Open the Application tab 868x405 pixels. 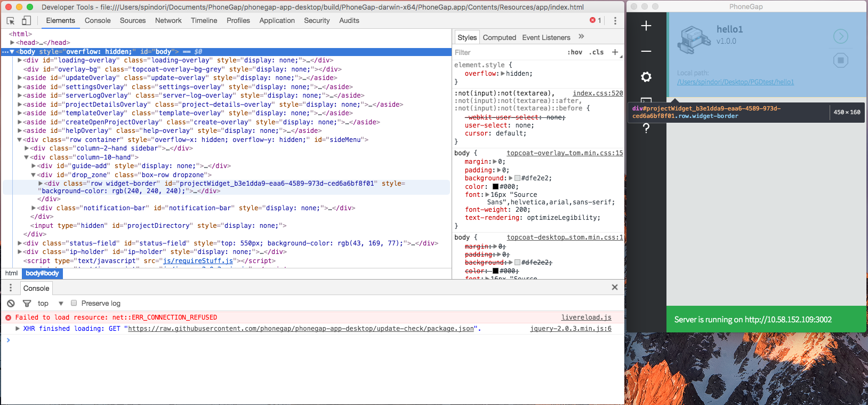click(277, 20)
